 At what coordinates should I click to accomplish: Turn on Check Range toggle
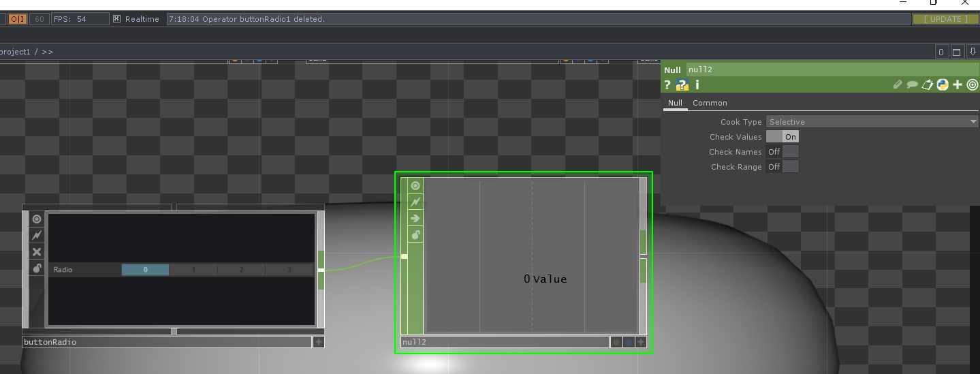click(782, 167)
